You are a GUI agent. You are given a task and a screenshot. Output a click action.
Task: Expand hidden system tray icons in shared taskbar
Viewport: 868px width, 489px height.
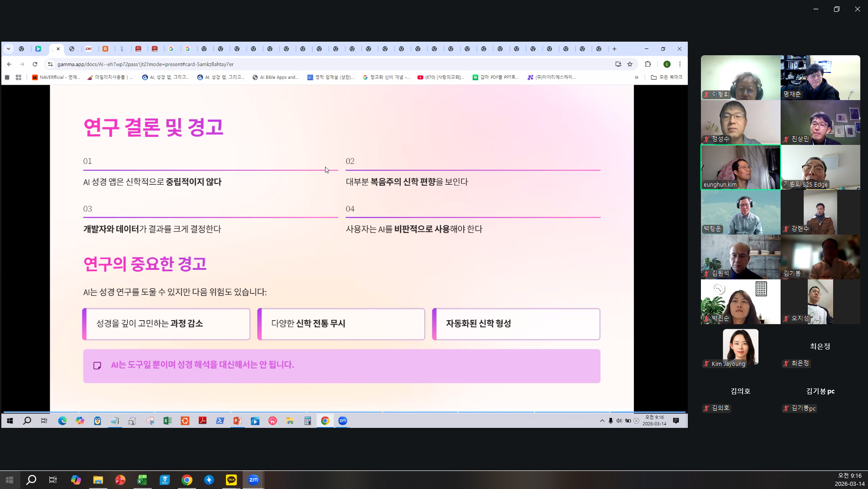[x=602, y=421]
